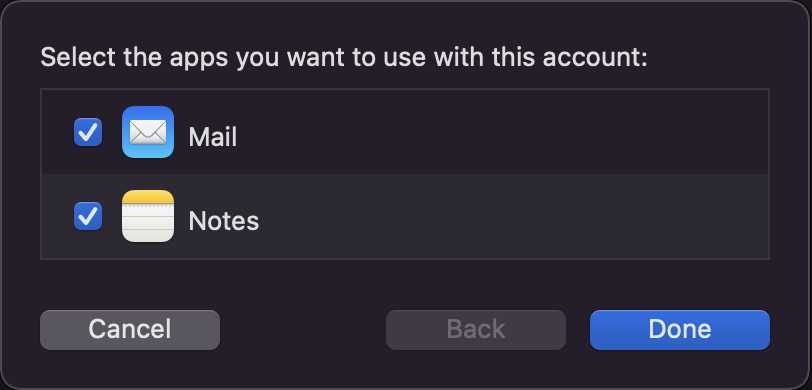The image size is (812, 390).
Task: Disable Notes for this account
Action: tap(88, 216)
